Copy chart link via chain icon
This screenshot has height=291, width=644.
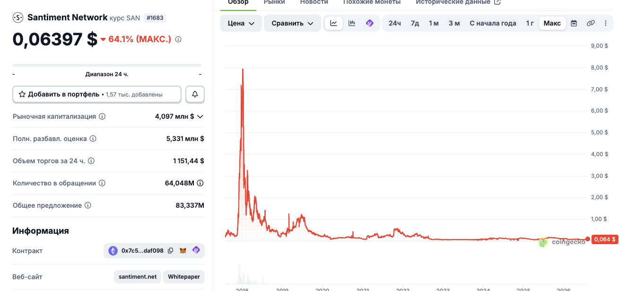(x=591, y=23)
